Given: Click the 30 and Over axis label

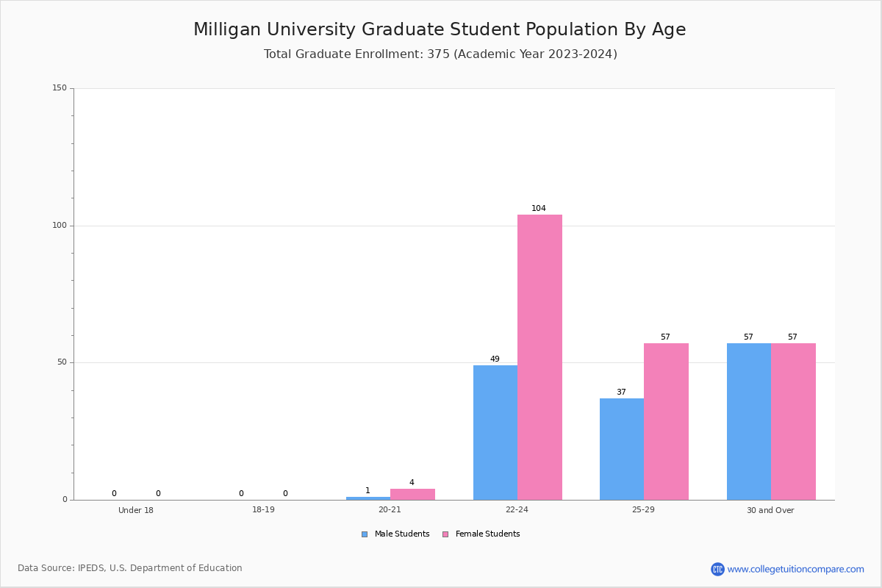Looking at the screenshot, I should pyautogui.click(x=770, y=510).
